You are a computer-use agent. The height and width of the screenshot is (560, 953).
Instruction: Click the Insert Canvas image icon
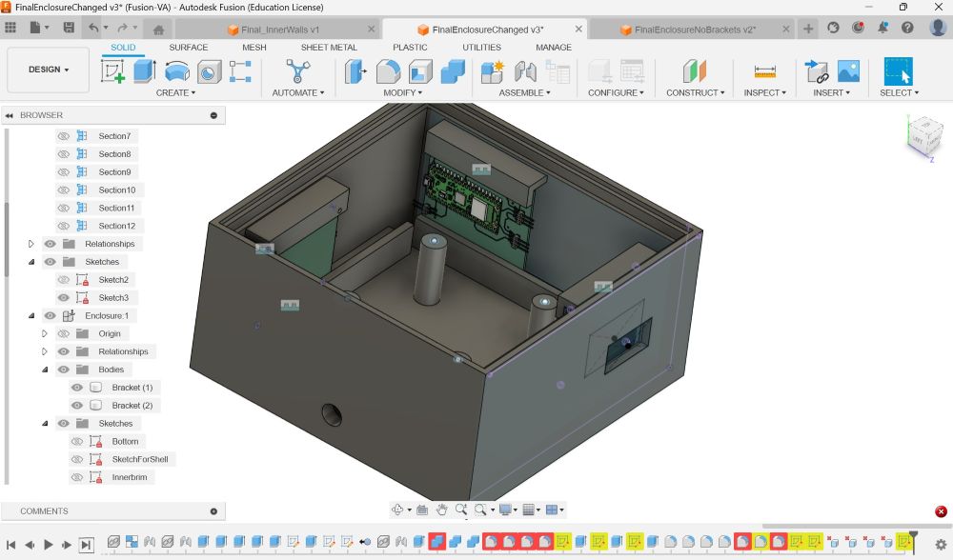pos(848,71)
